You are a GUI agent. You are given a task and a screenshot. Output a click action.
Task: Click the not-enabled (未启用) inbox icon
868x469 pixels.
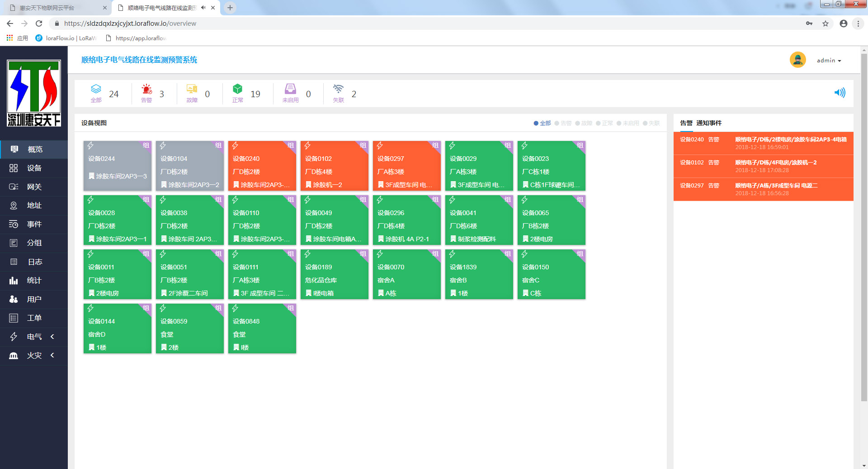click(290, 89)
